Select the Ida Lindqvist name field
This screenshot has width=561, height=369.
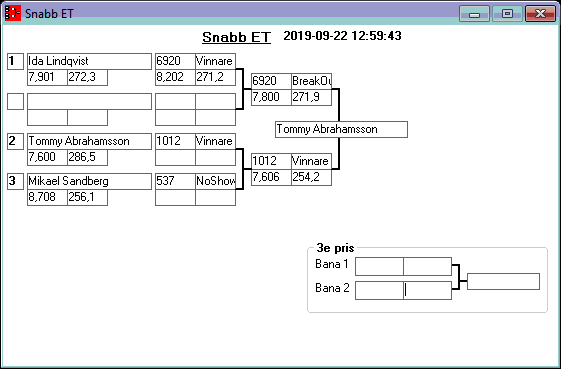(x=89, y=62)
